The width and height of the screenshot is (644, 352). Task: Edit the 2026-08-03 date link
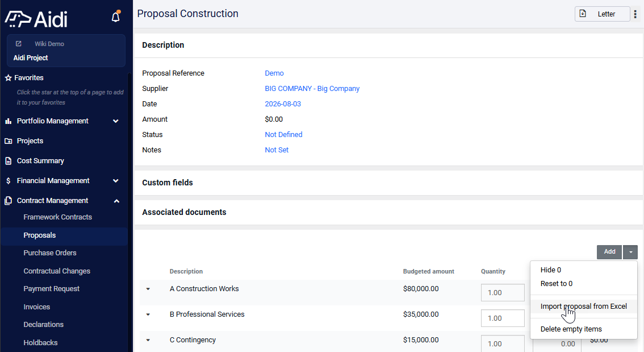click(x=283, y=104)
